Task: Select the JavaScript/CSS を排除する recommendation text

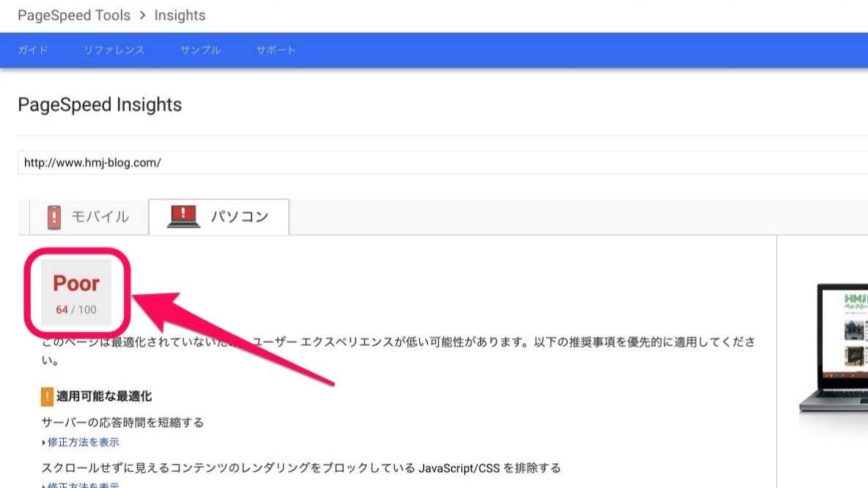Action: coord(301,468)
